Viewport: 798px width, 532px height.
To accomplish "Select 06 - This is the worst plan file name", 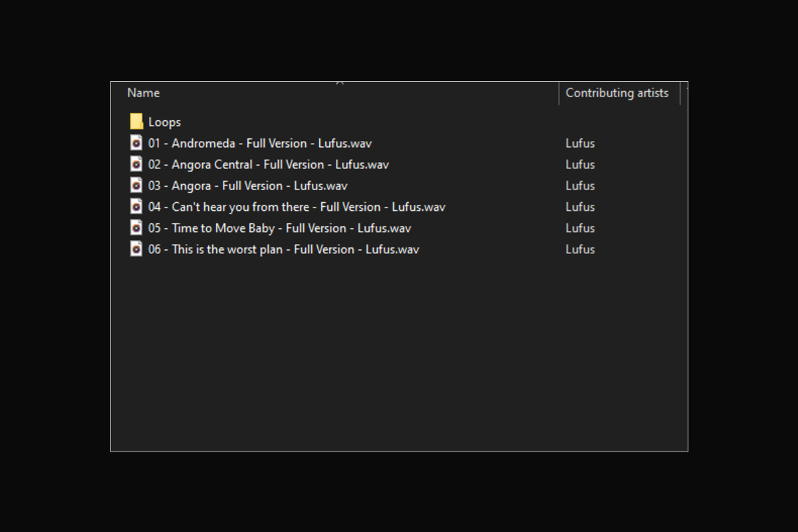I will point(284,249).
